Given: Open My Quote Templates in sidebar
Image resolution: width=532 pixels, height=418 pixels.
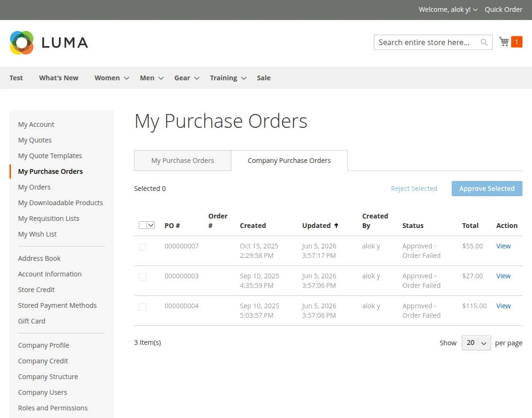Looking at the screenshot, I should pyautogui.click(x=50, y=156).
